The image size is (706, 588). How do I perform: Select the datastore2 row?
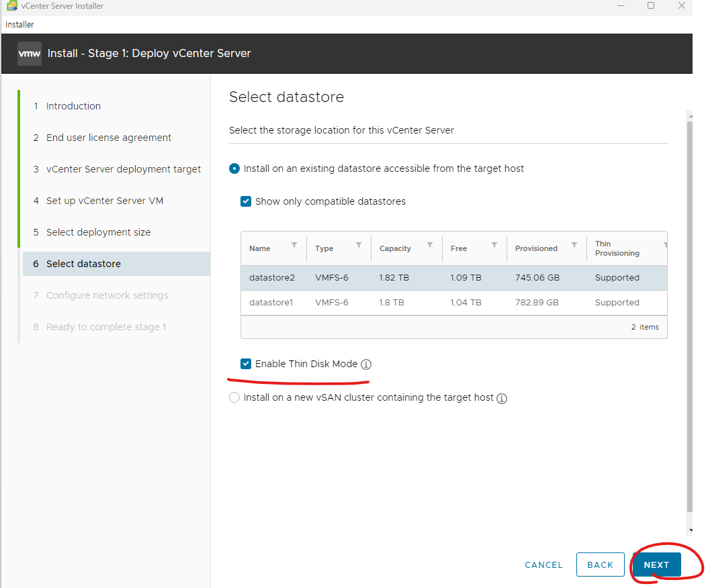coord(454,278)
